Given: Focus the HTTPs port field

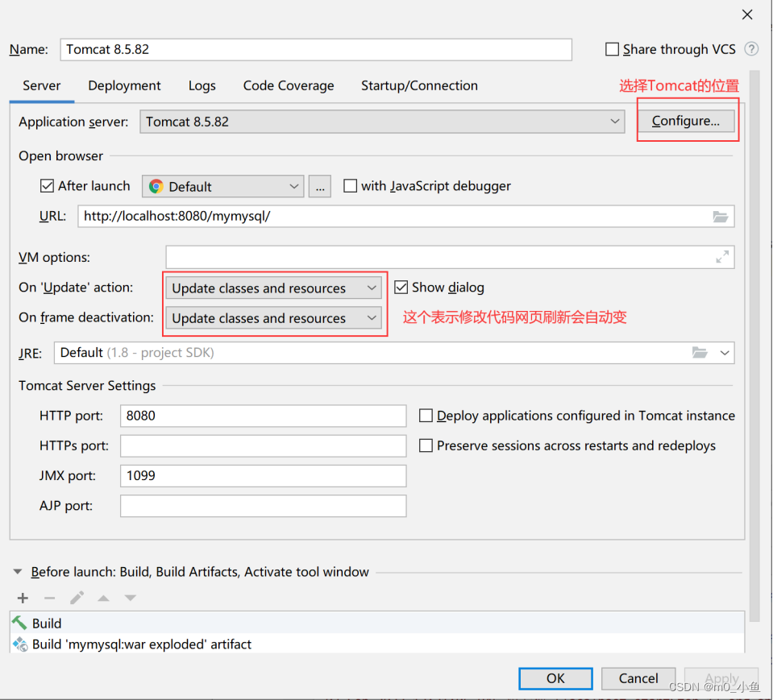Looking at the screenshot, I should click(264, 445).
